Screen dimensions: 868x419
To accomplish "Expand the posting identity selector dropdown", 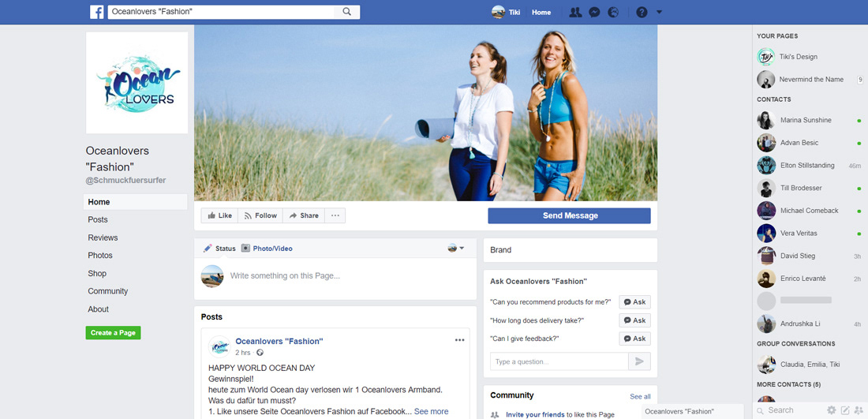I will click(x=456, y=248).
